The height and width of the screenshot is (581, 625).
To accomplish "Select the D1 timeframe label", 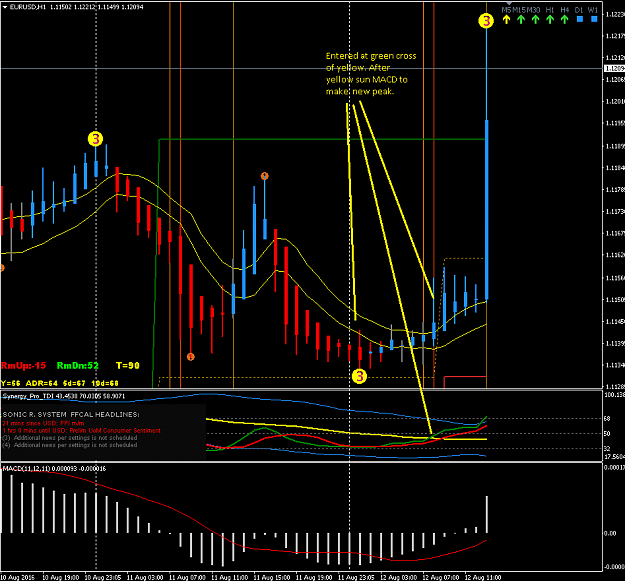I will pyautogui.click(x=579, y=10).
